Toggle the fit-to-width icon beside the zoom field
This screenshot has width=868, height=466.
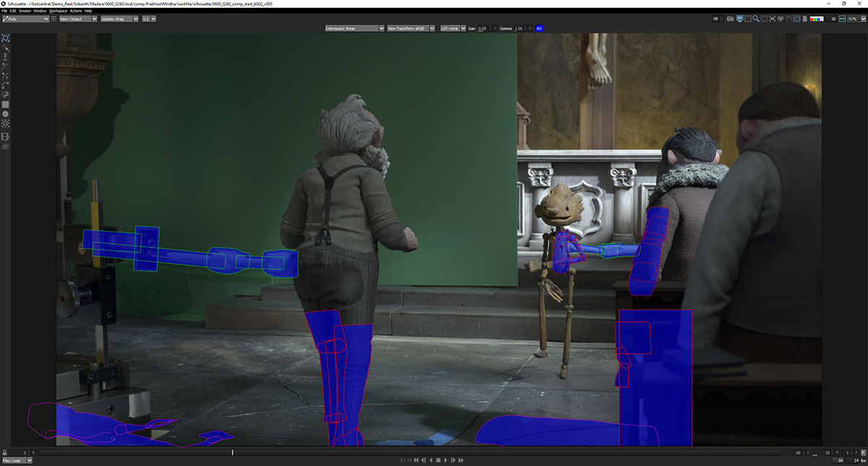(842, 18)
